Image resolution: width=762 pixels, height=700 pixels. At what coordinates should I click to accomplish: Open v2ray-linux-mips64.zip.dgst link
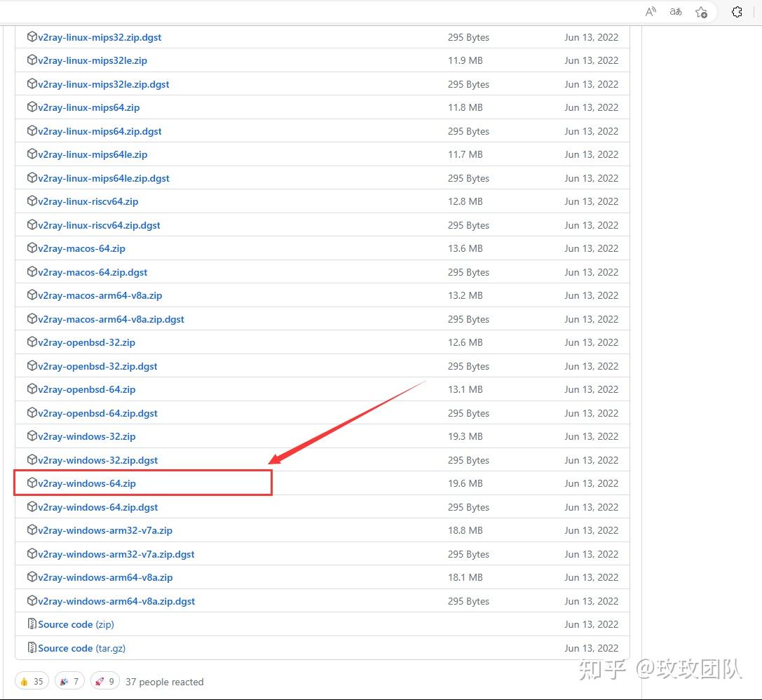[x=100, y=131]
